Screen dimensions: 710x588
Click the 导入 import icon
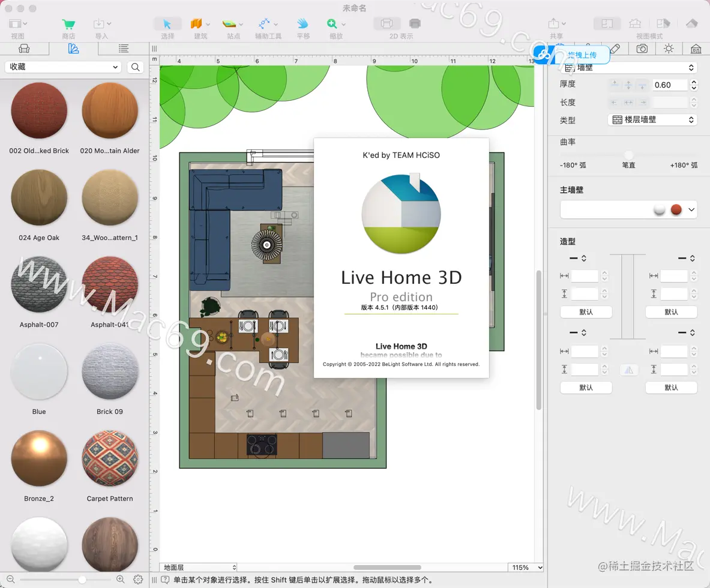pos(98,23)
